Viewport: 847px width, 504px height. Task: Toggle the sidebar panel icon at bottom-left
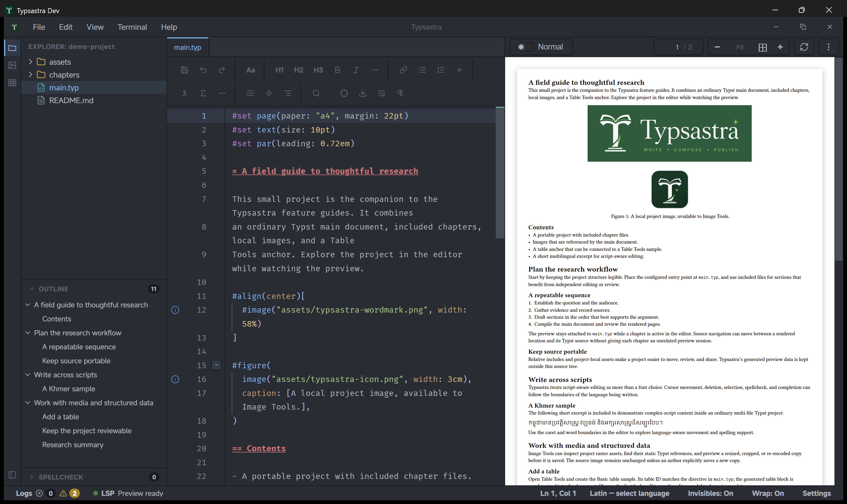point(12,475)
